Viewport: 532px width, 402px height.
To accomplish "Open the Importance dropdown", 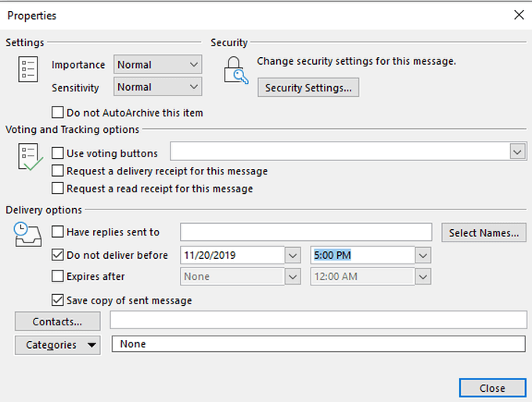I will pyautogui.click(x=194, y=65).
